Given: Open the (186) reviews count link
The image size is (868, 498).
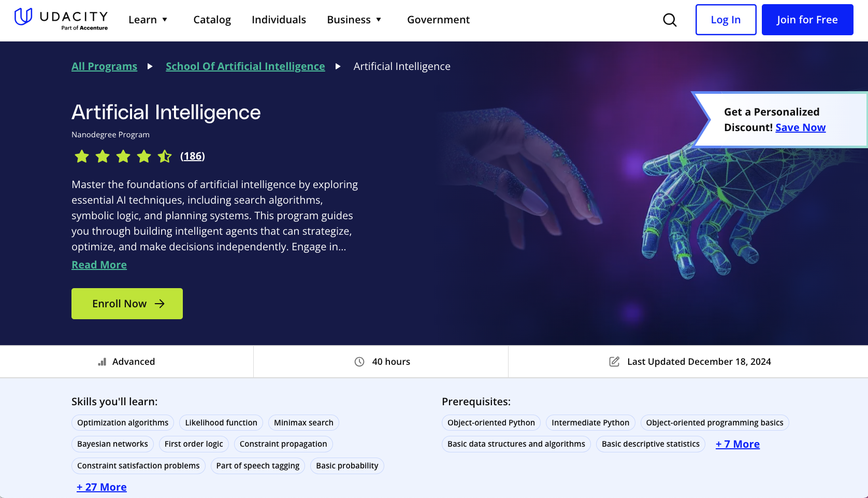Looking at the screenshot, I should [x=193, y=156].
